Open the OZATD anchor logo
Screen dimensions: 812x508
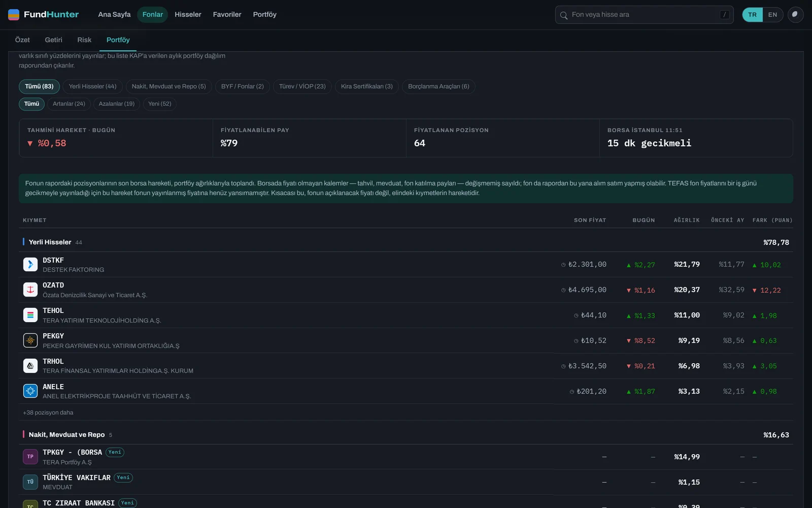pyautogui.click(x=30, y=290)
